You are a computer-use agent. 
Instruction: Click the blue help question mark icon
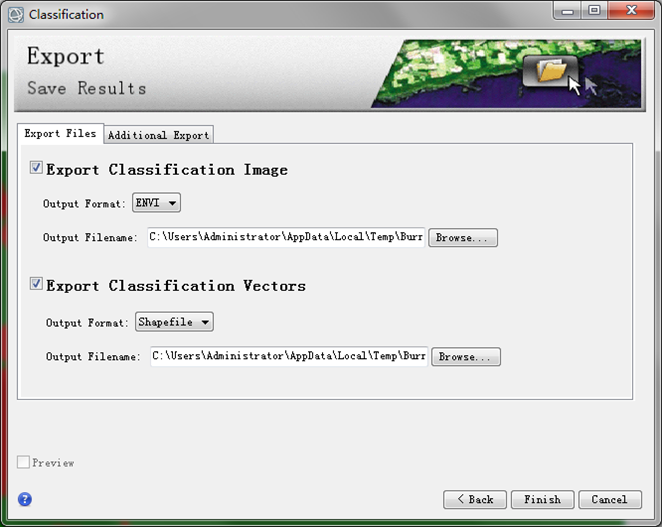coord(25,499)
